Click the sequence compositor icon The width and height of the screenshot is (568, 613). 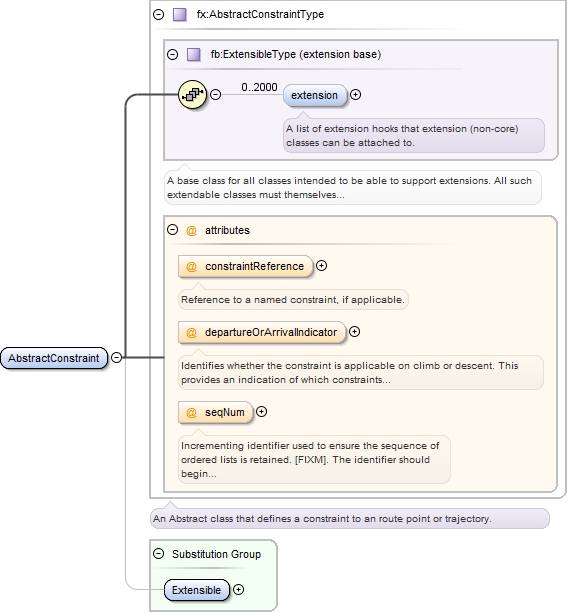click(x=192, y=94)
